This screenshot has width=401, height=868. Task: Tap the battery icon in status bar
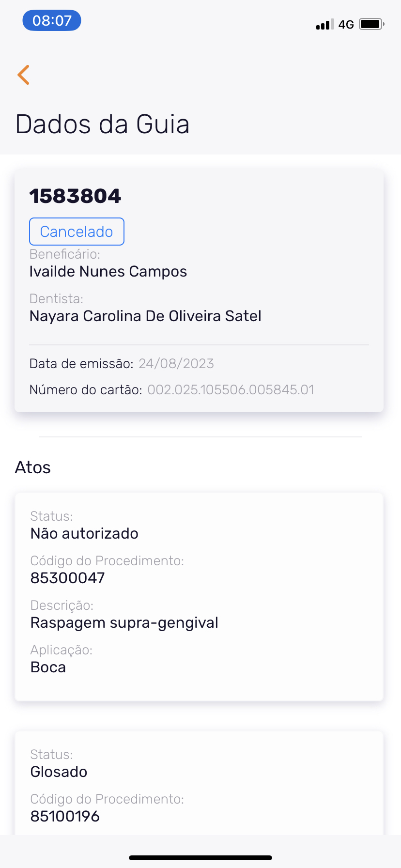[371, 24]
